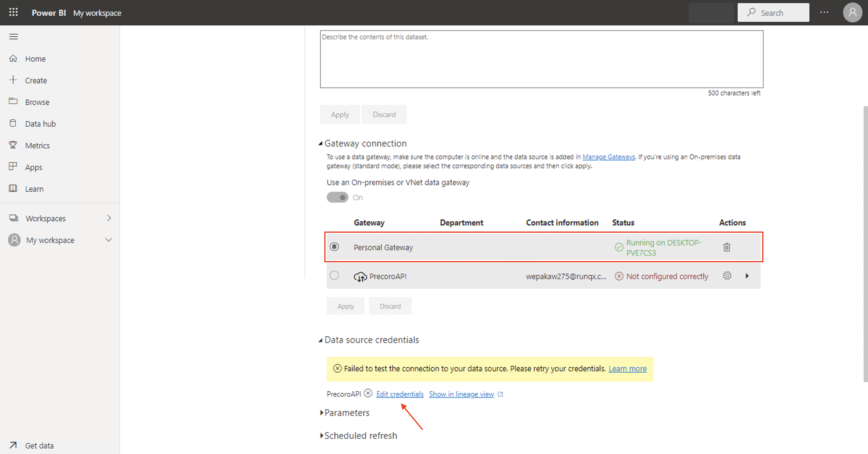Open My workspace in the top bar
Viewport: 868px width, 454px height.
97,13
